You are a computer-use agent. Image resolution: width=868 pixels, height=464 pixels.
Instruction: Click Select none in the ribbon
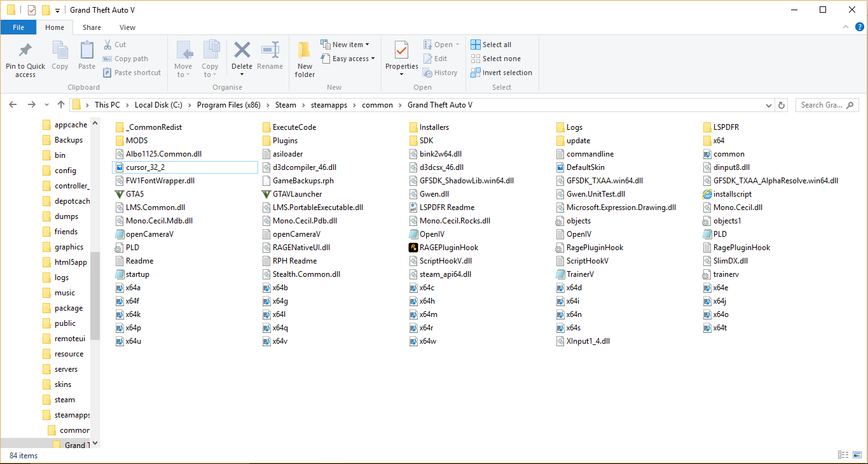pyautogui.click(x=495, y=59)
